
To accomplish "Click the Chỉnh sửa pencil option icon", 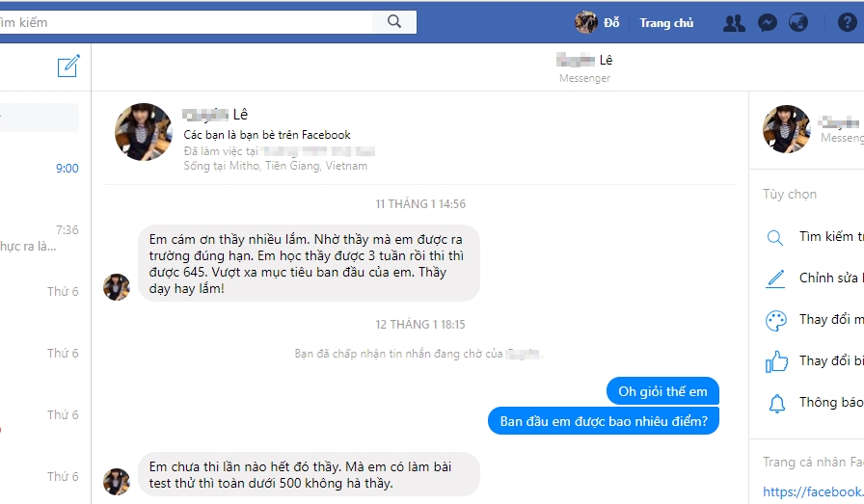I will (x=776, y=279).
